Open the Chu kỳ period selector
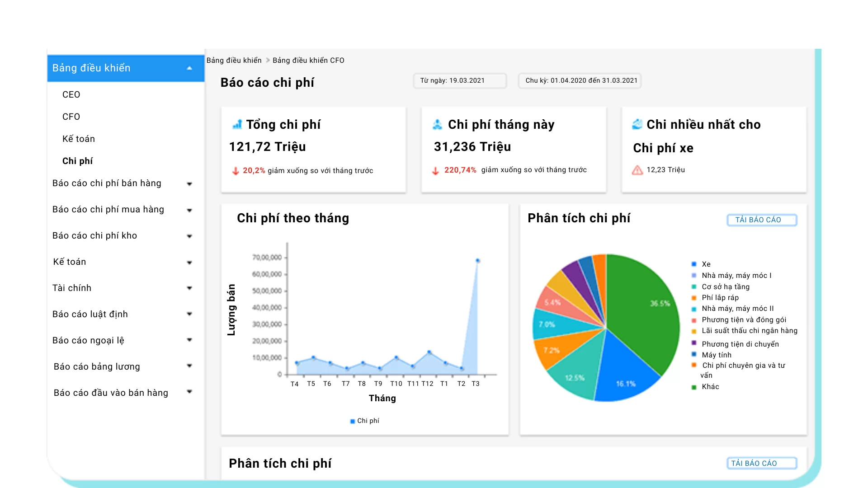The image size is (868, 488). coord(580,80)
